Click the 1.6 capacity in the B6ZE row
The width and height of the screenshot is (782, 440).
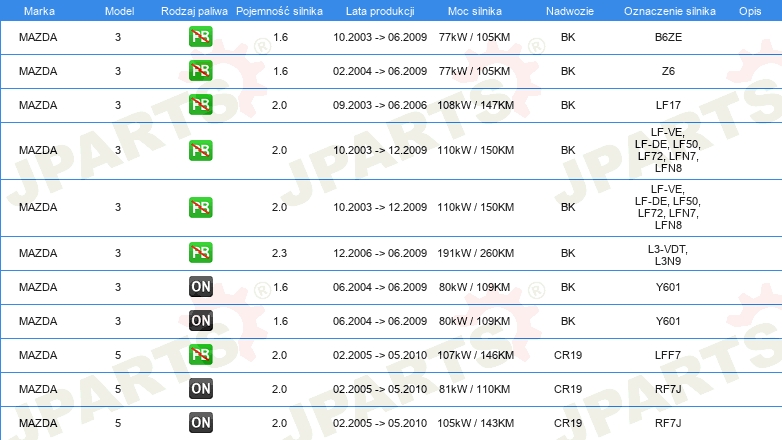coord(280,37)
